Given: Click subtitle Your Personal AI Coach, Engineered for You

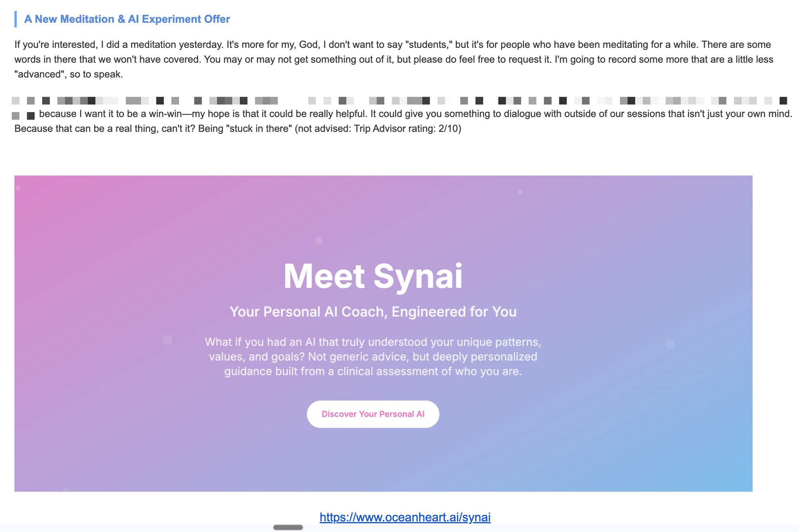Looking at the screenshot, I should click(373, 312).
